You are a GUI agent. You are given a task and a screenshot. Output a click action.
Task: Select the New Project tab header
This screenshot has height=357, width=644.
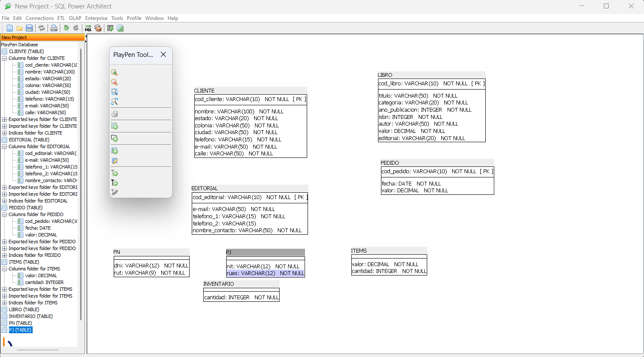(x=42, y=37)
